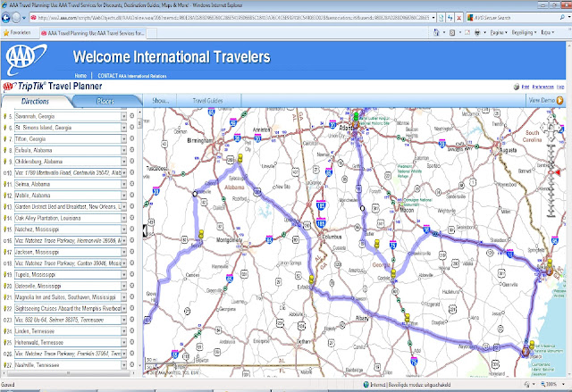Click the browser Forward button
Screen dimensions: 572x392
[16, 18]
